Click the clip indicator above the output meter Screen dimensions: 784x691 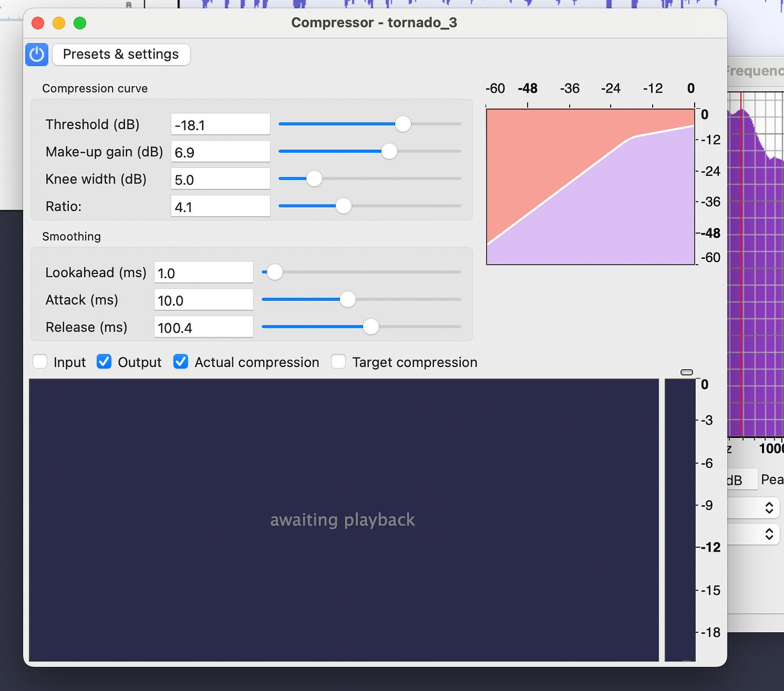tap(687, 372)
